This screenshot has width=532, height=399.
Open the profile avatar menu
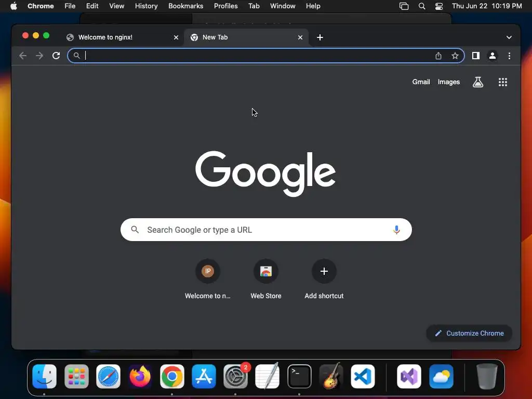pyautogui.click(x=493, y=56)
